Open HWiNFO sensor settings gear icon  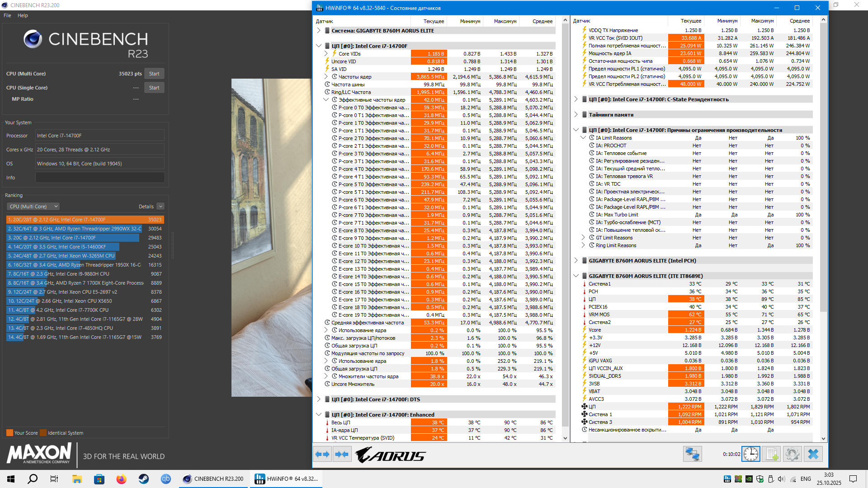click(x=792, y=454)
